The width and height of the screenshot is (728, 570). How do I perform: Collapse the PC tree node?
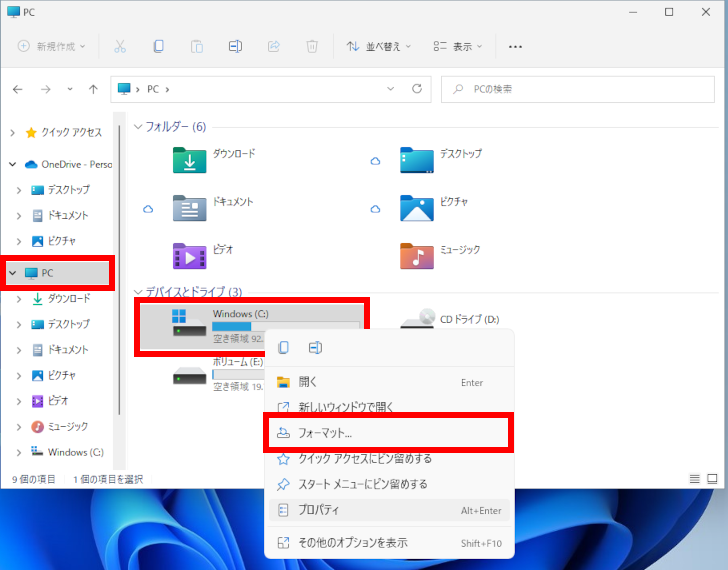click(13, 273)
